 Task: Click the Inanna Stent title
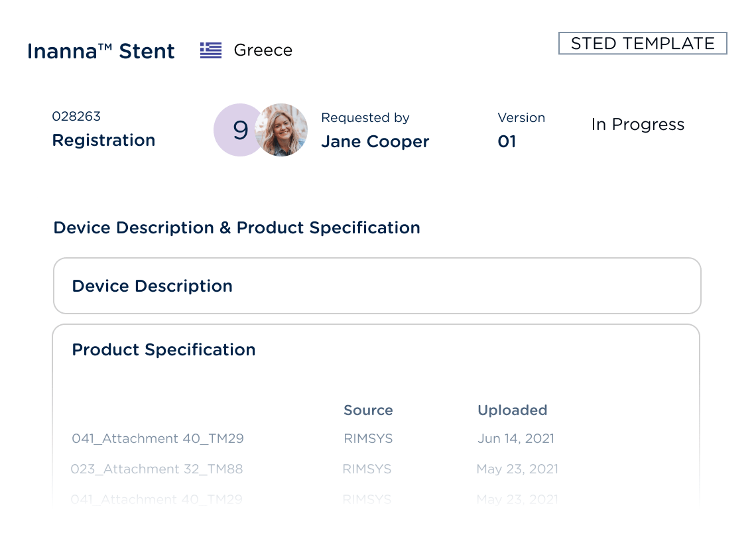pyautogui.click(x=101, y=51)
